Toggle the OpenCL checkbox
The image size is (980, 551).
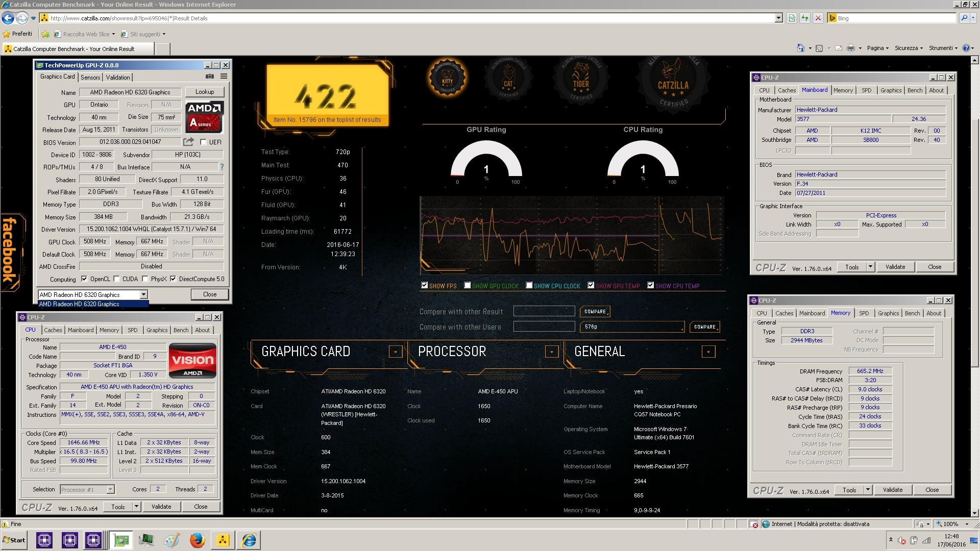pos(84,279)
